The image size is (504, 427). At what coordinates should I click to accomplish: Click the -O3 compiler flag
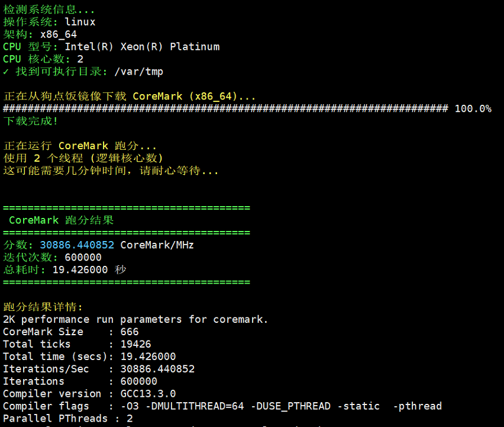tap(129, 406)
